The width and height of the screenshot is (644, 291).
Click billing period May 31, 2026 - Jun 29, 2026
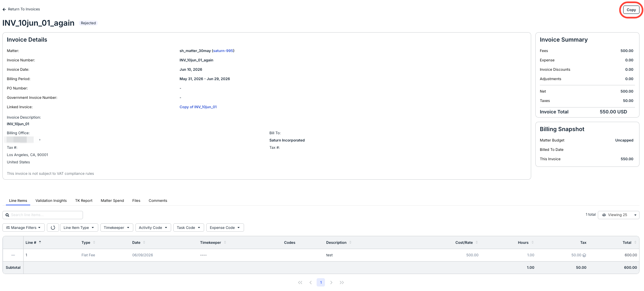click(204, 79)
